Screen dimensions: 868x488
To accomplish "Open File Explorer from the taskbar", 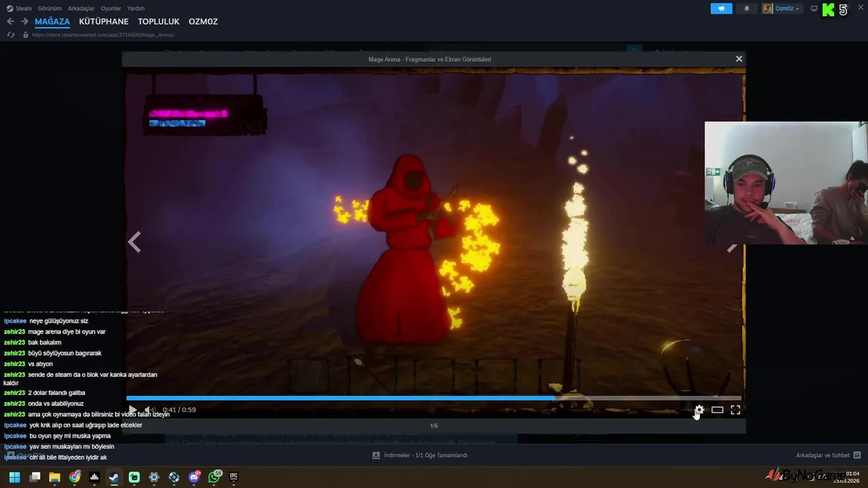I will (x=55, y=477).
